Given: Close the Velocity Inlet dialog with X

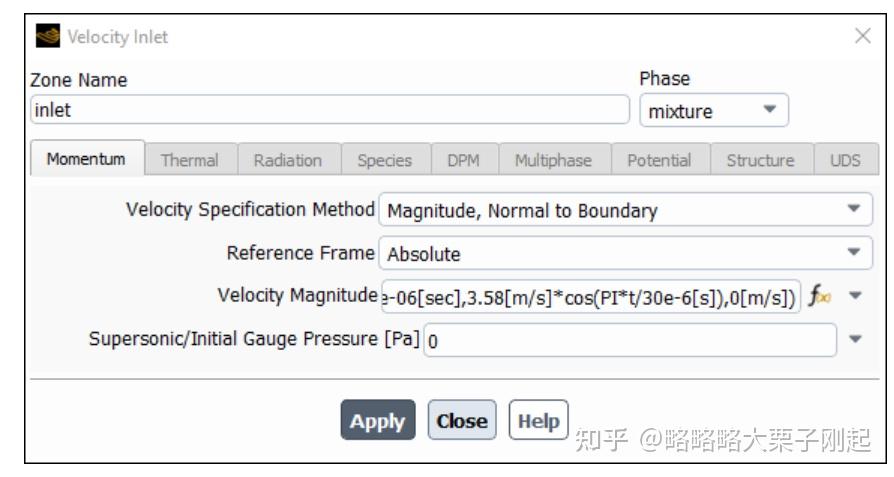Looking at the screenshot, I should point(863,36).
